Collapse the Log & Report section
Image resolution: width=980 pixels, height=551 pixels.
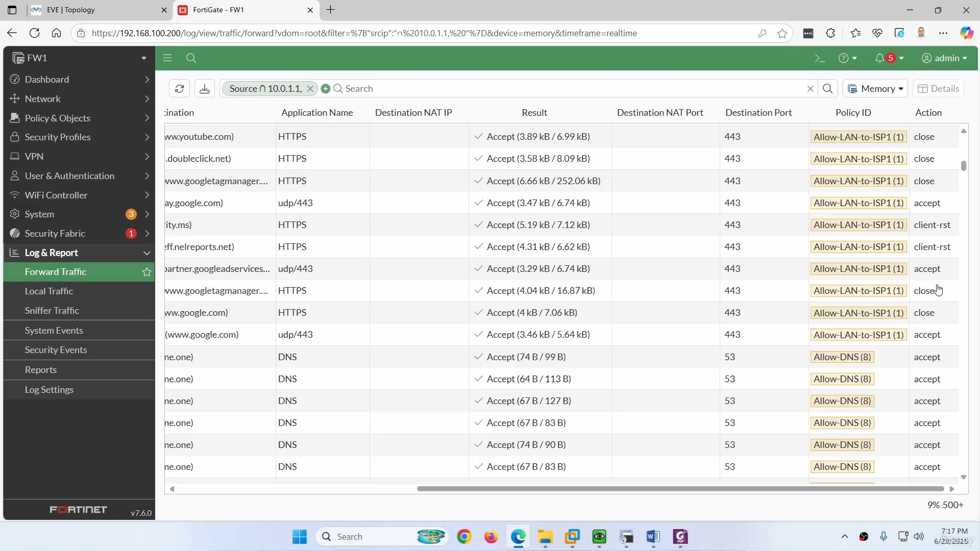click(x=79, y=253)
